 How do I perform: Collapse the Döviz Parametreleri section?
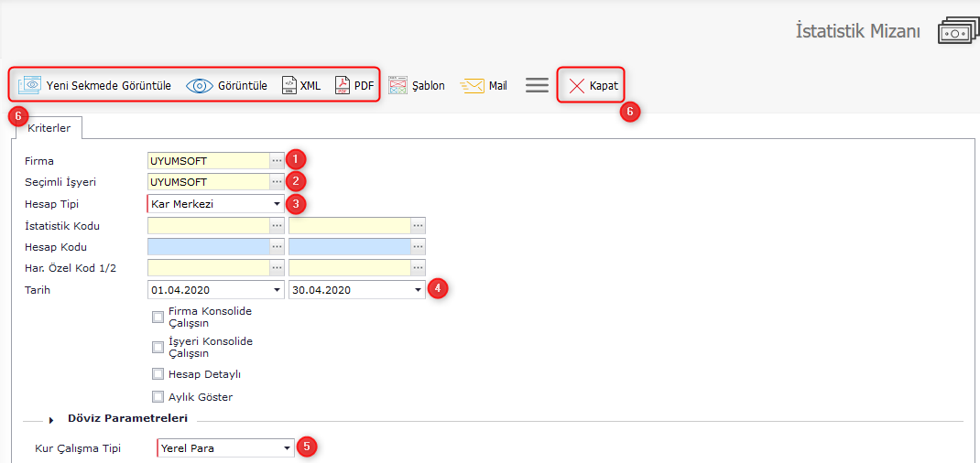(51, 419)
